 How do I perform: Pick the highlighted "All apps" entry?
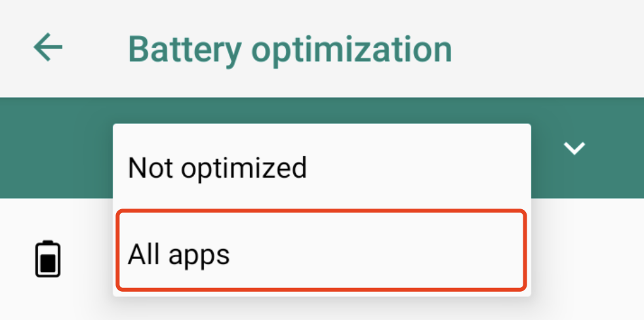click(321, 251)
